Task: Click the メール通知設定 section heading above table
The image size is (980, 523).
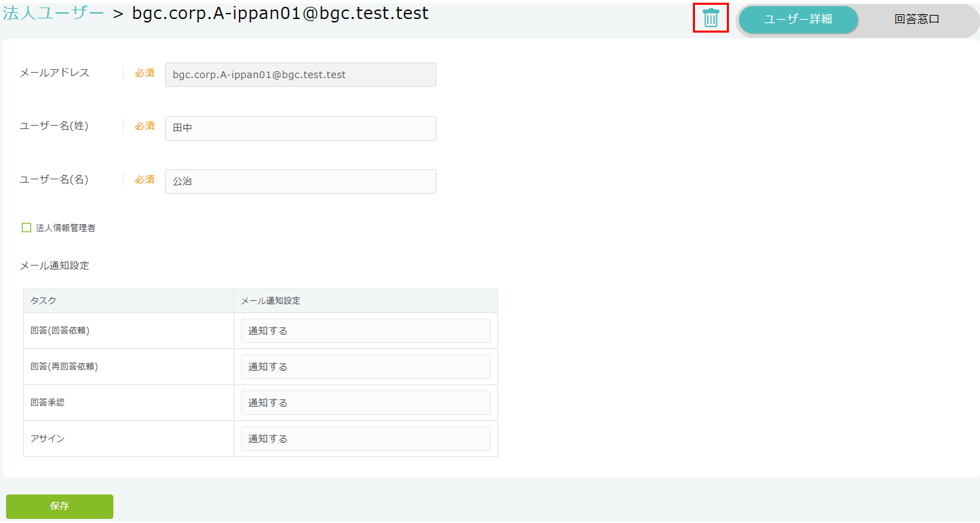Action: (x=54, y=266)
